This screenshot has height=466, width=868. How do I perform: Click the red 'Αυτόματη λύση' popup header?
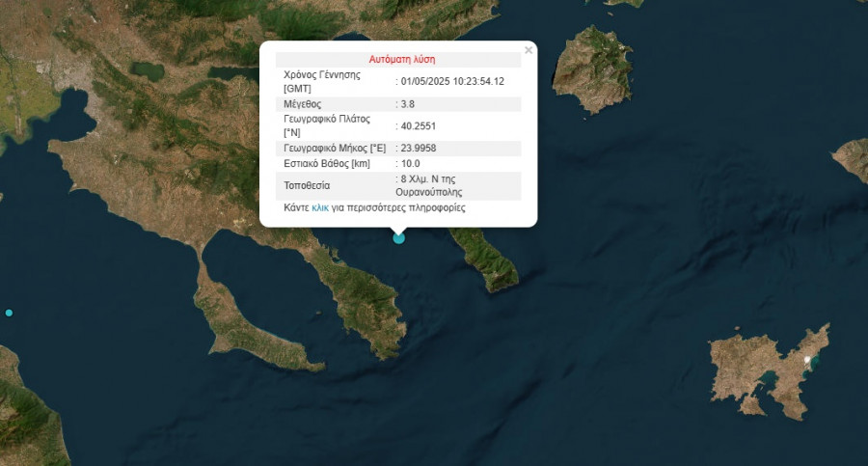coord(402,59)
